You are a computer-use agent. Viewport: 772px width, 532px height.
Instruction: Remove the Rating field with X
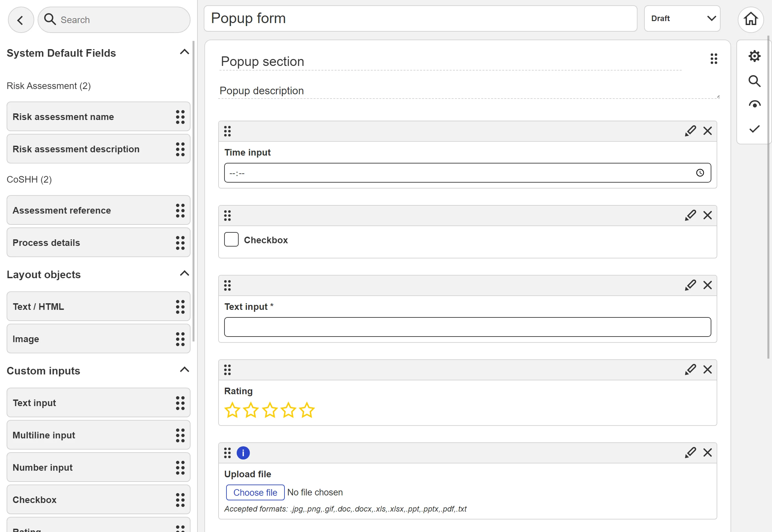tap(707, 369)
